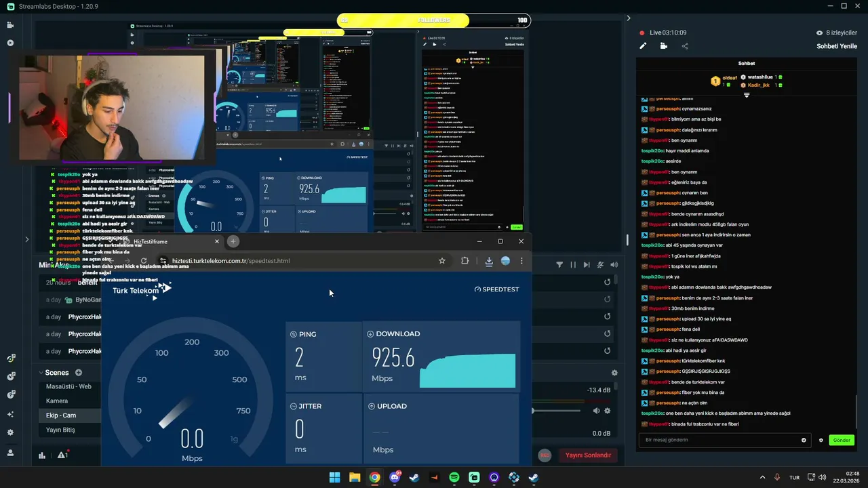Start recording with REC button
Image resolution: width=868 pixels, height=488 pixels.
(545, 455)
